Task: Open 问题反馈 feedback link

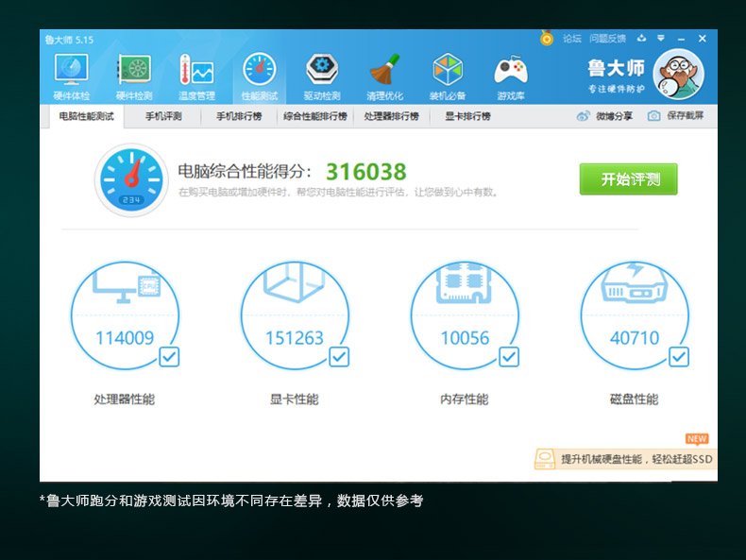Action: (x=607, y=39)
